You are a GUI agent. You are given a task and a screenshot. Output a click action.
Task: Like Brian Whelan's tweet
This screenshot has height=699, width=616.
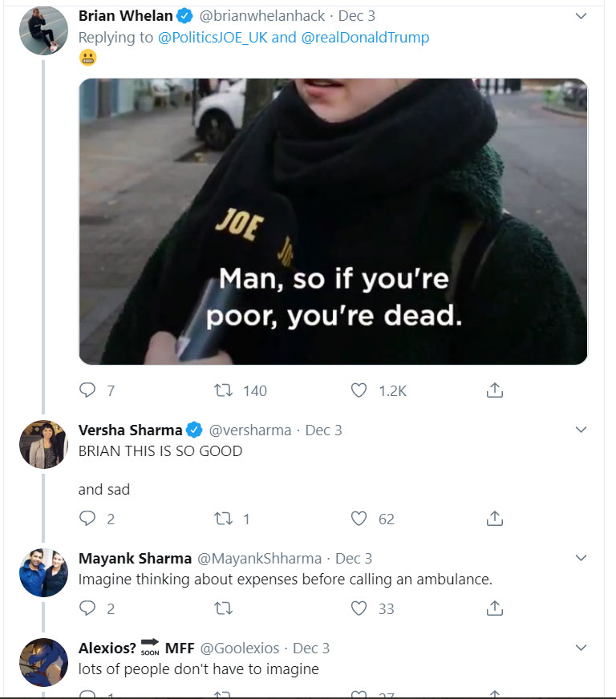pos(359,390)
